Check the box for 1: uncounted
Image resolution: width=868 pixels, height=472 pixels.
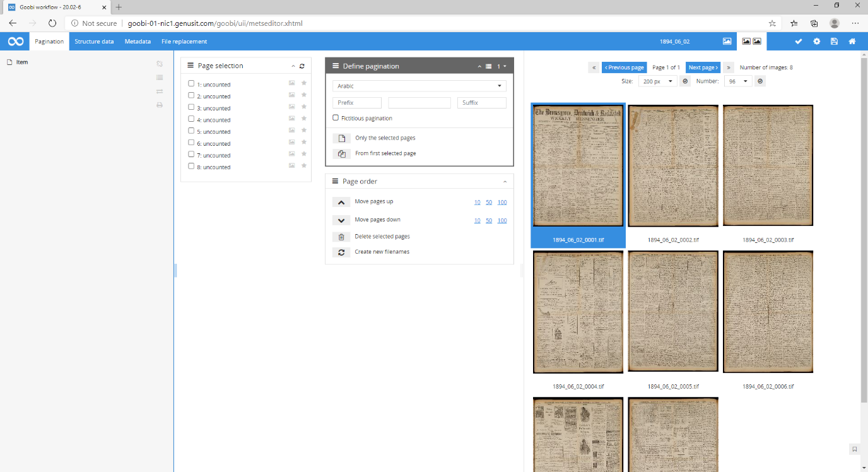pos(191,83)
